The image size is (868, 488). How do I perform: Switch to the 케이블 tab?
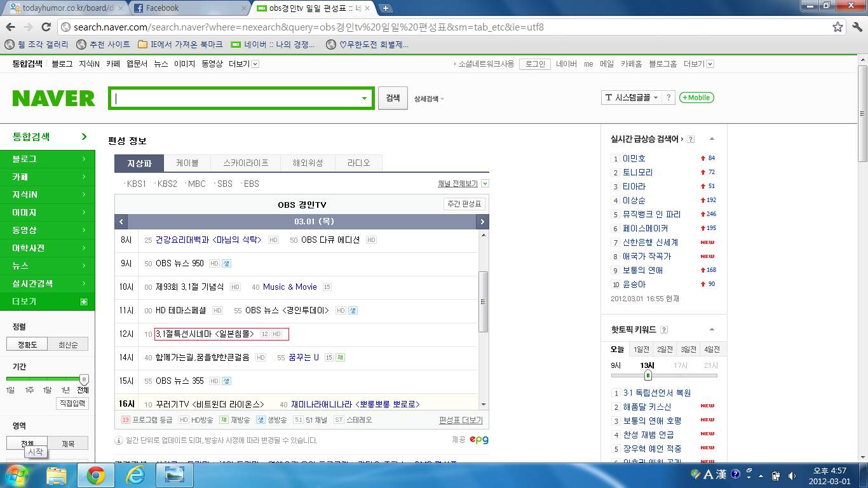[187, 163]
